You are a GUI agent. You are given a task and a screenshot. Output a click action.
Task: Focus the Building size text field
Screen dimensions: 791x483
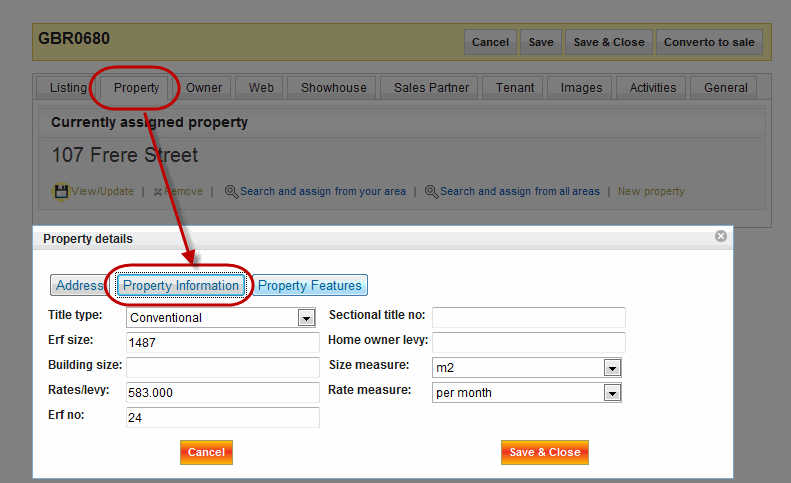(222, 368)
